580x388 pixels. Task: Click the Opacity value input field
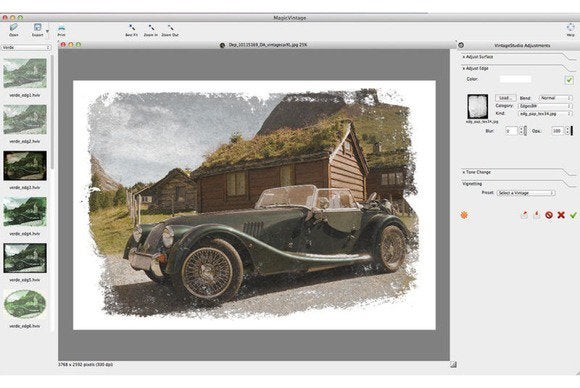[x=557, y=131]
